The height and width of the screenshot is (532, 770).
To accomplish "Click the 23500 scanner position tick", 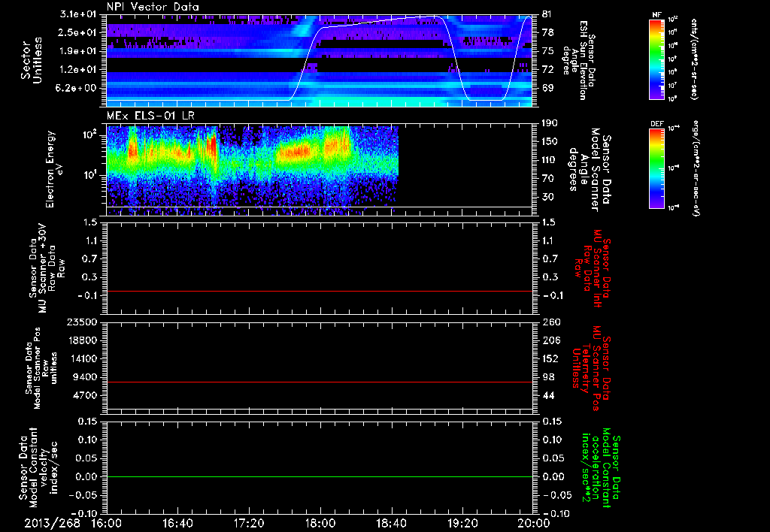I will tap(83, 322).
